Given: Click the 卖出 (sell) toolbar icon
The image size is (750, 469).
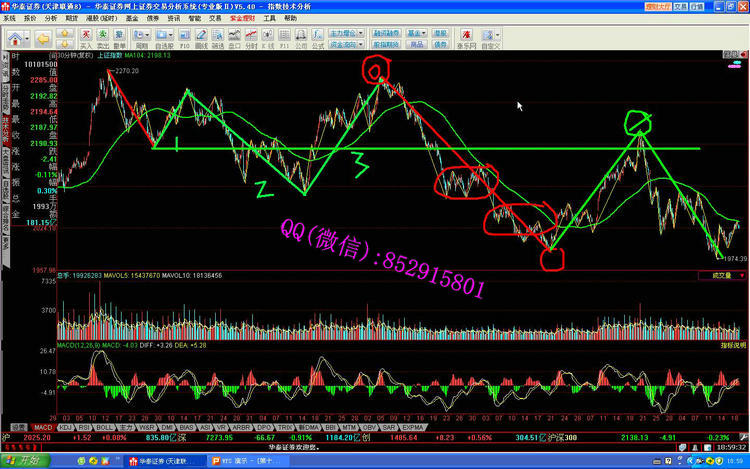Looking at the screenshot, I should click(x=102, y=38).
